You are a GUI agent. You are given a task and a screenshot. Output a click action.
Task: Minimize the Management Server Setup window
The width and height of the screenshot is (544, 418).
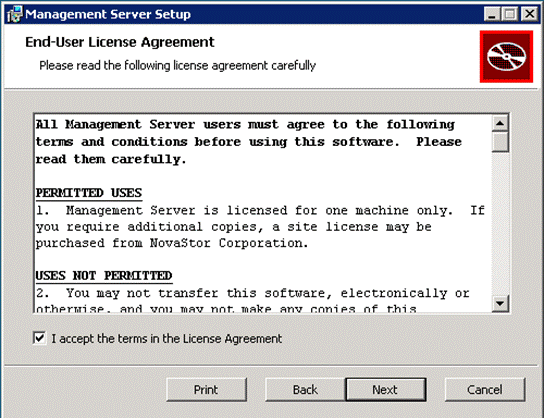492,14
